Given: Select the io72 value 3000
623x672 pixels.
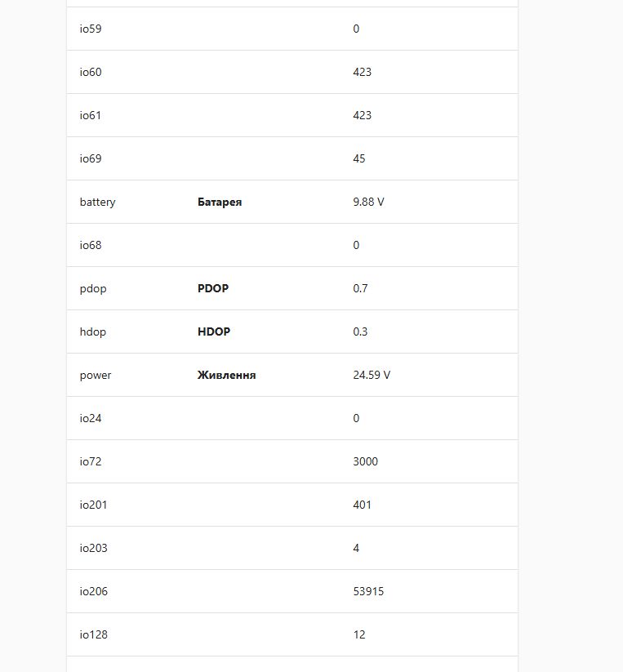Looking at the screenshot, I should [365, 461].
